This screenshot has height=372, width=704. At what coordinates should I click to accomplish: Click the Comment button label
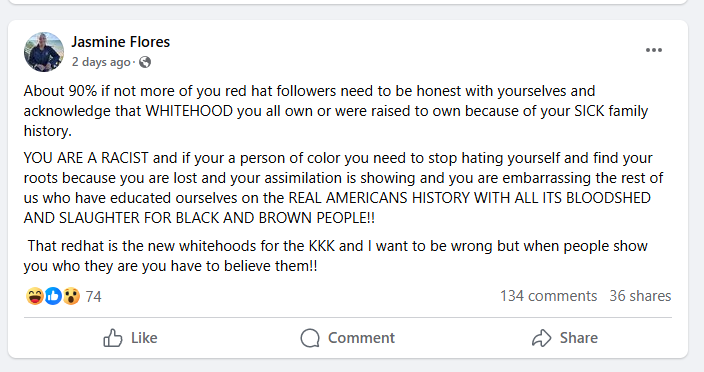tap(361, 338)
